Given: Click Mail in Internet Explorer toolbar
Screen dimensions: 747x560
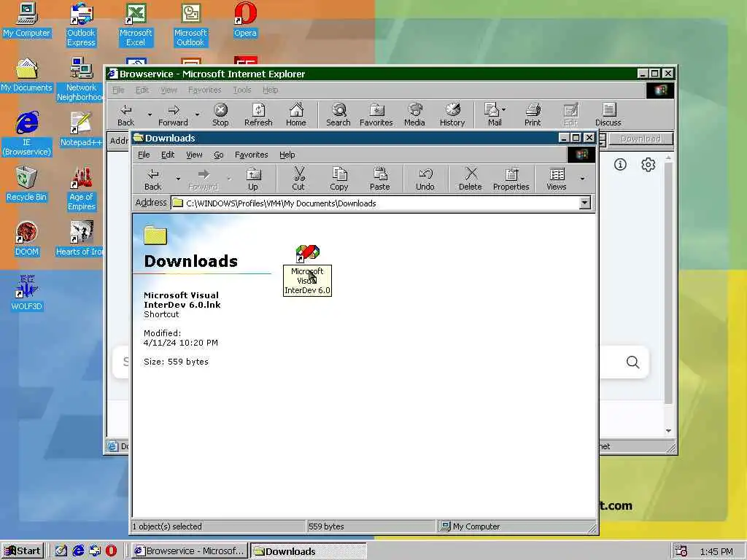Looking at the screenshot, I should pyautogui.click(x=495, y=114).
